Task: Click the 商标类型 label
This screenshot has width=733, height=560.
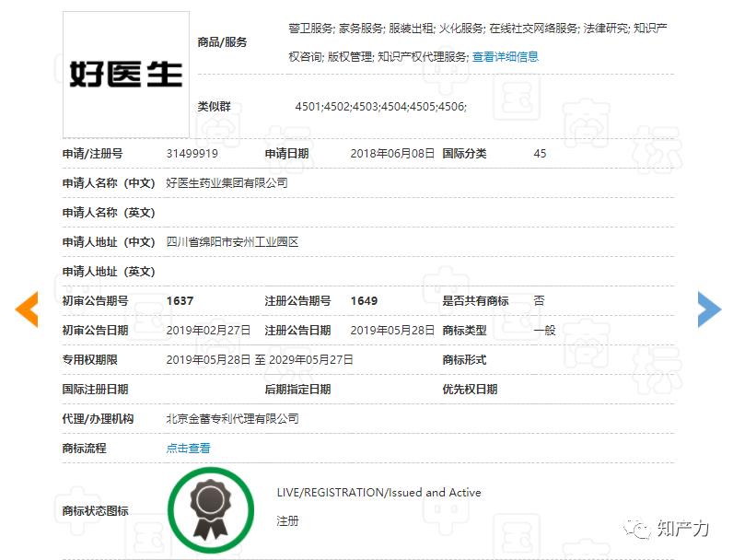Action: (464, 331)
